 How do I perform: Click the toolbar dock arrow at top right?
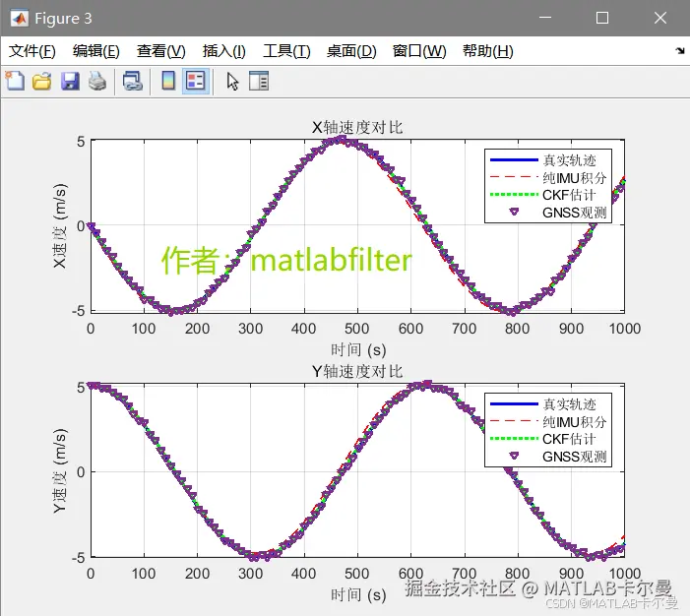(680, 50)
